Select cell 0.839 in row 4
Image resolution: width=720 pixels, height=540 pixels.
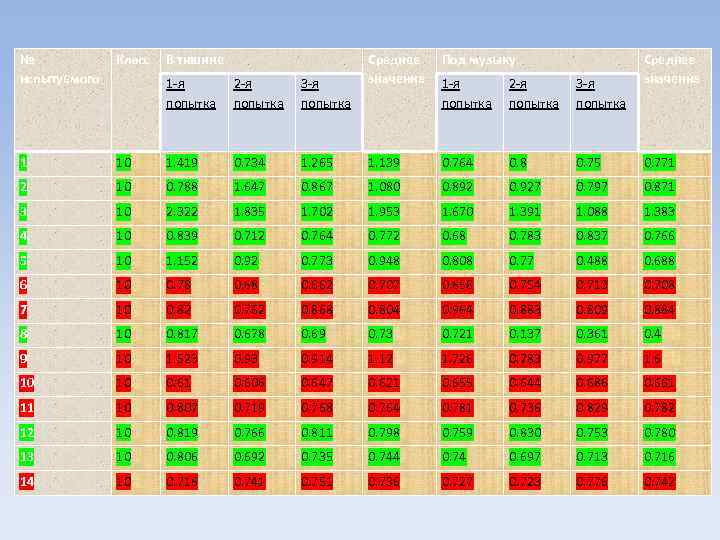pyautogui.click(x=182, y=236)
